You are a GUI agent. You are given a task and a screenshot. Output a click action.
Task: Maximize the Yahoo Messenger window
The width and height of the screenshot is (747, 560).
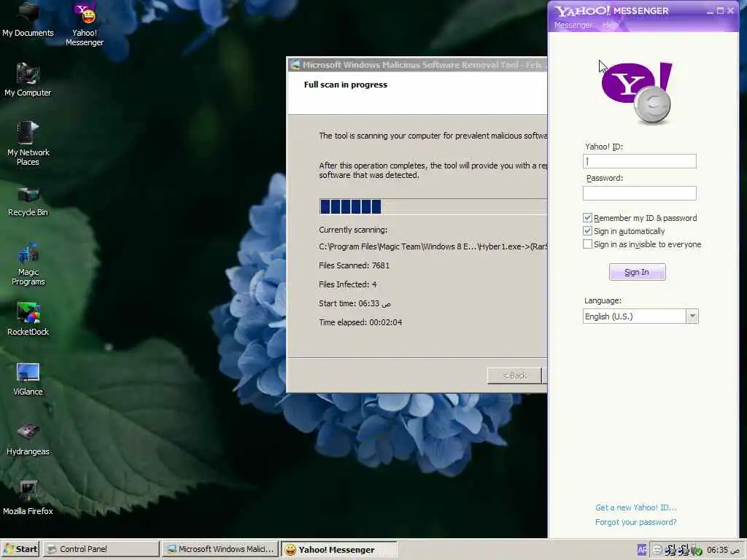(x=720, y=11)
